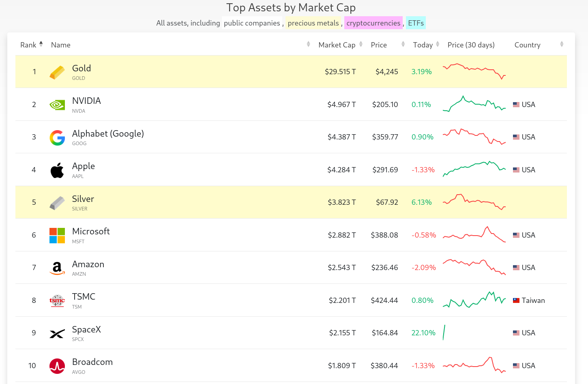
Task: Click the Apple logo icon
Action: click(x=57, y=170)
